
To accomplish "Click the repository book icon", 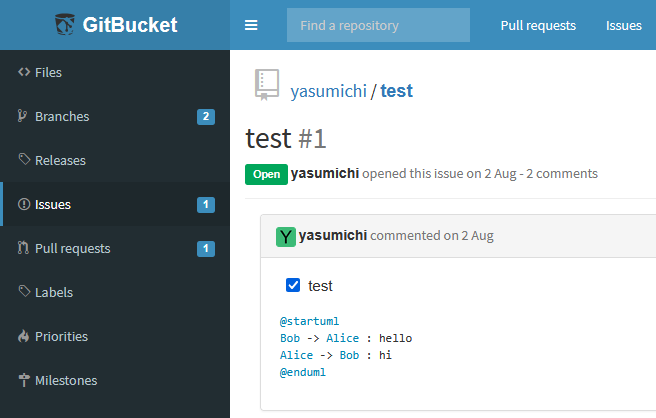I will (x=267, y=86).
